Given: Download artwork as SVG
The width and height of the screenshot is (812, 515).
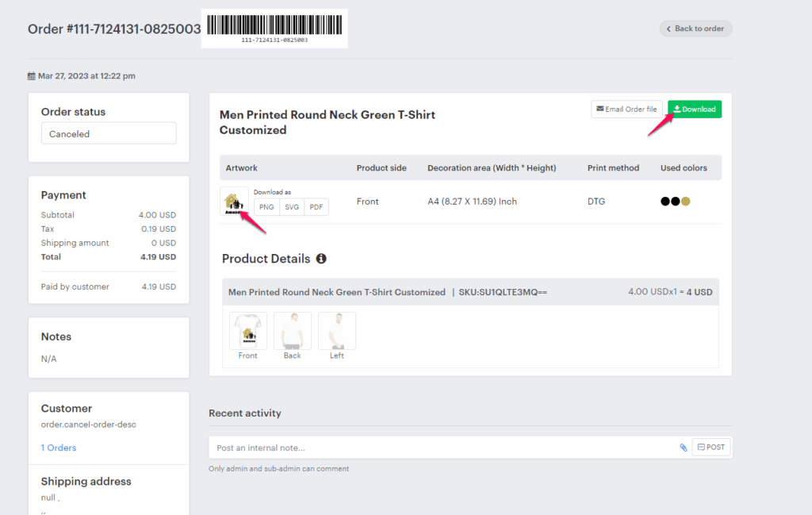Looking at the screenshot, I should [x=292, y=207].
